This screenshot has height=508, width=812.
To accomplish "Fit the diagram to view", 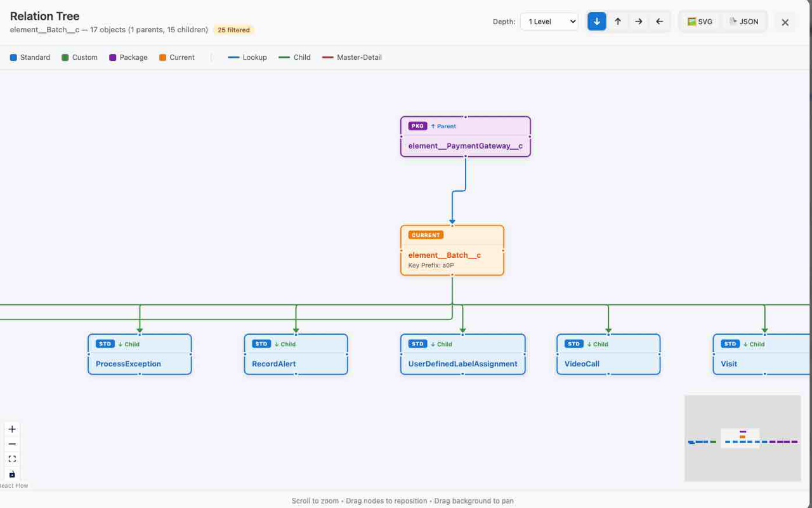I will (x=12, y=458).
